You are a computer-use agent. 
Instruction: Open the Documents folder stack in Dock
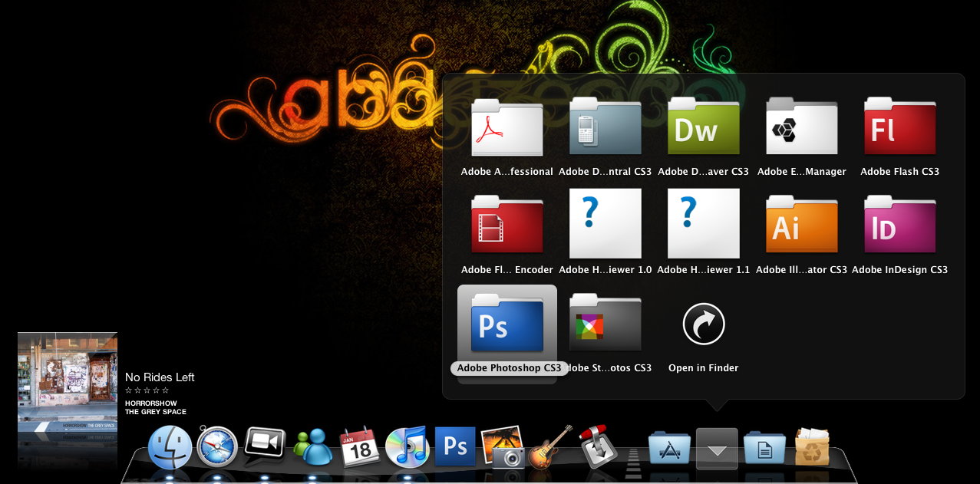(764, 448)
